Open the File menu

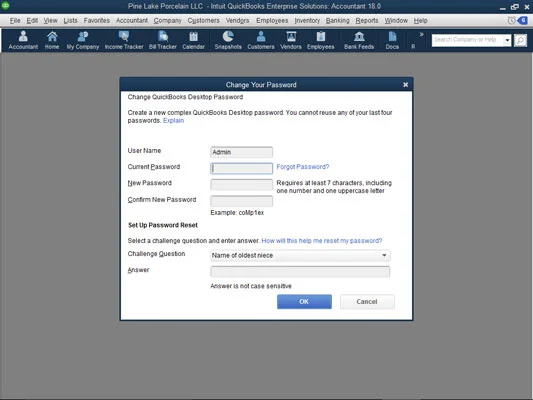15,21
